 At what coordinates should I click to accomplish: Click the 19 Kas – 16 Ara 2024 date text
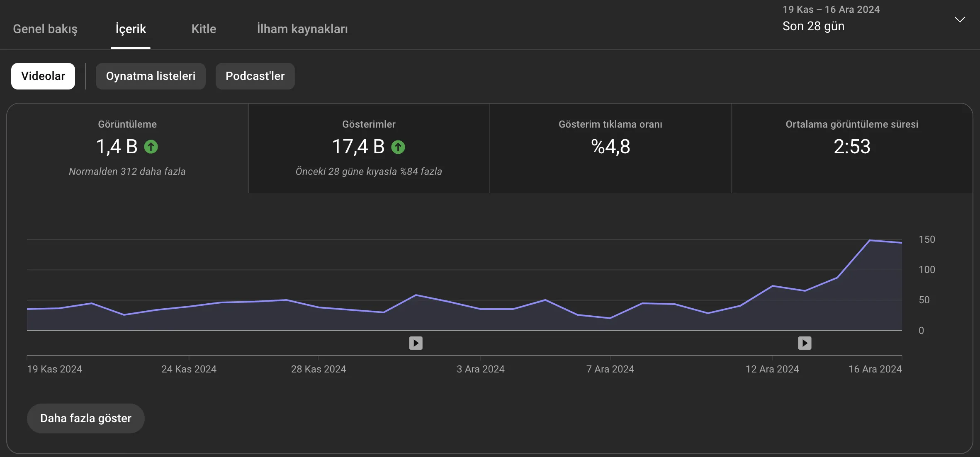tap(831, 10)
